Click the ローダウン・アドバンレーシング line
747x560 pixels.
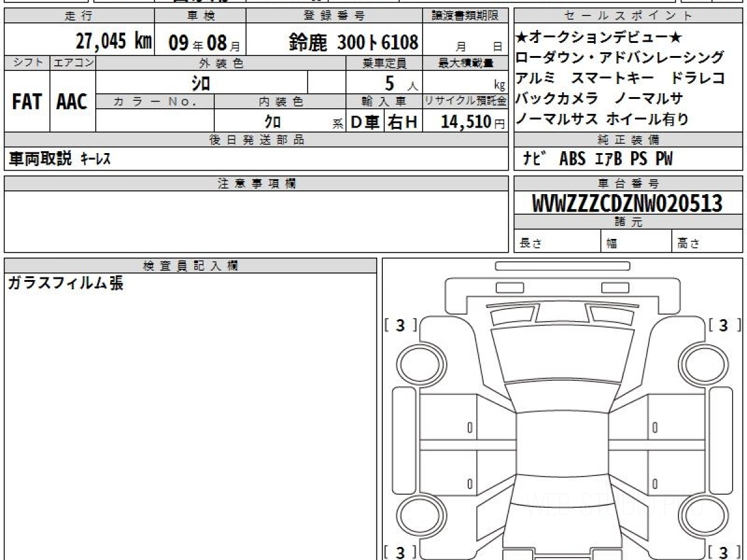tap(621, 58)
